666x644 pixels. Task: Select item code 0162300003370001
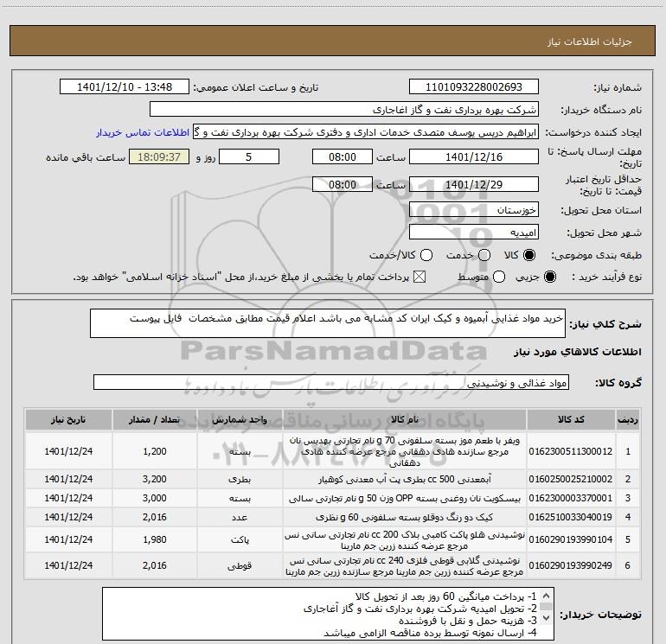(571, 499)
